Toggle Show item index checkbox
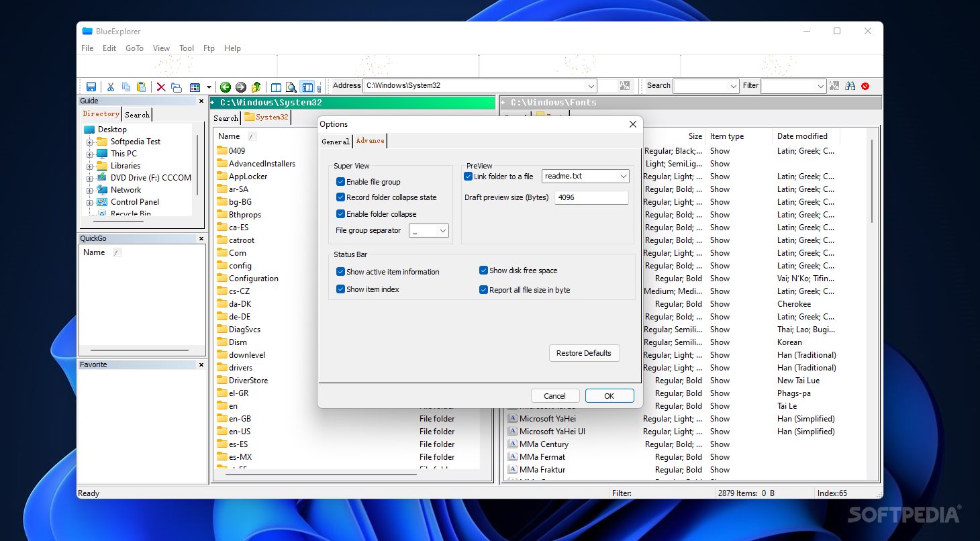The height and width of the screenshot is (541, 980). (340, 289)
